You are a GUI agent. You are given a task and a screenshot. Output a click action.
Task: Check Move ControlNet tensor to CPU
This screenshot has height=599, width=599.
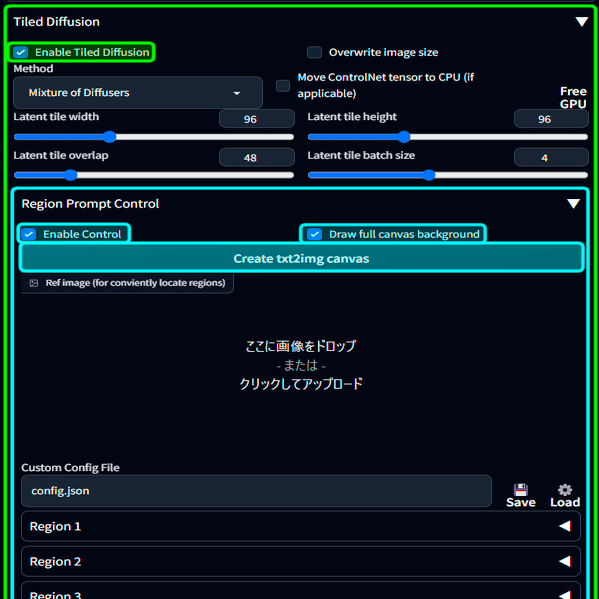pyautogui.click(x=283, y=86)
